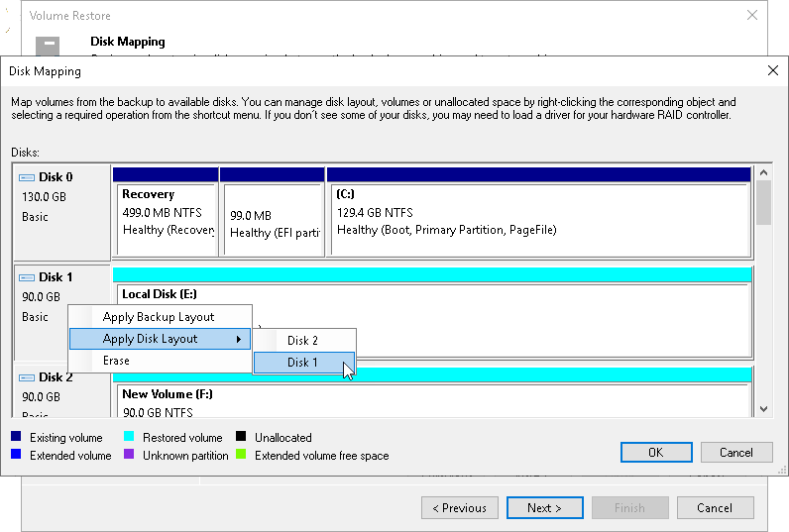The image size is (789, 532).
Task: Click the 'Disks:' list label
Action: click(25, 153)
